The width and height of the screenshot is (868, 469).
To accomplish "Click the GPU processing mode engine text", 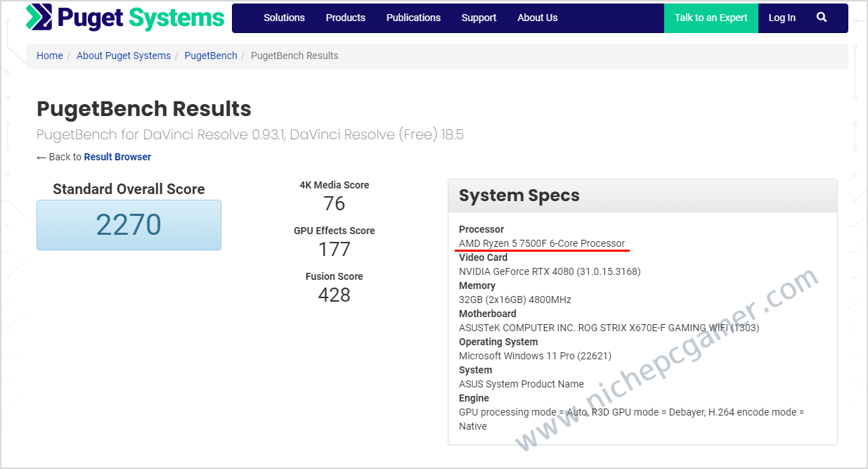I will pyautogui.click(x=631, y=419).
